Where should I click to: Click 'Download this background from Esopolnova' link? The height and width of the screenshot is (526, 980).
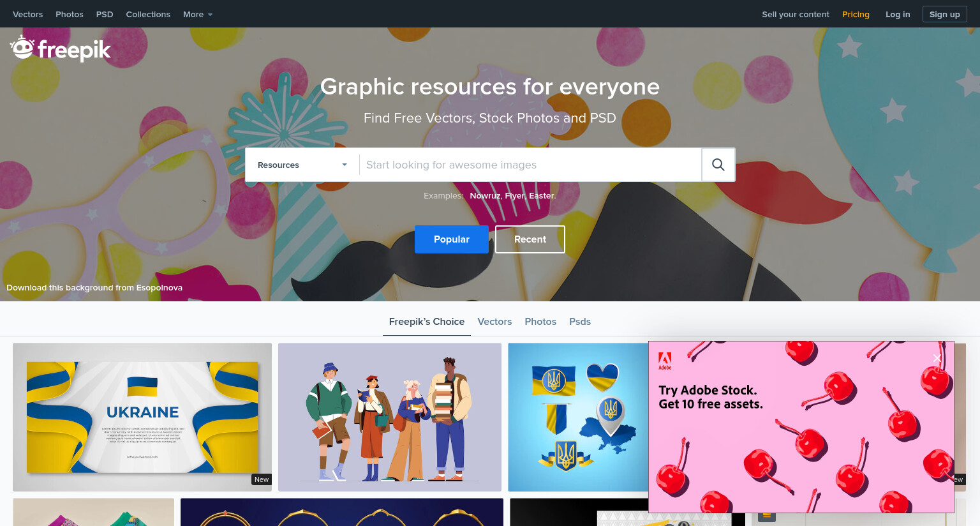94,288
